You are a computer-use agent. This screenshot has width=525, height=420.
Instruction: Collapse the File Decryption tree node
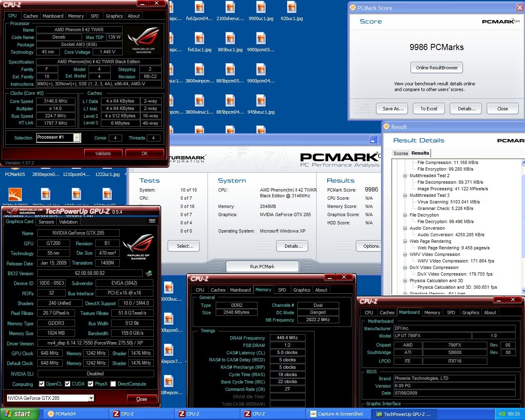pos(405,215)
